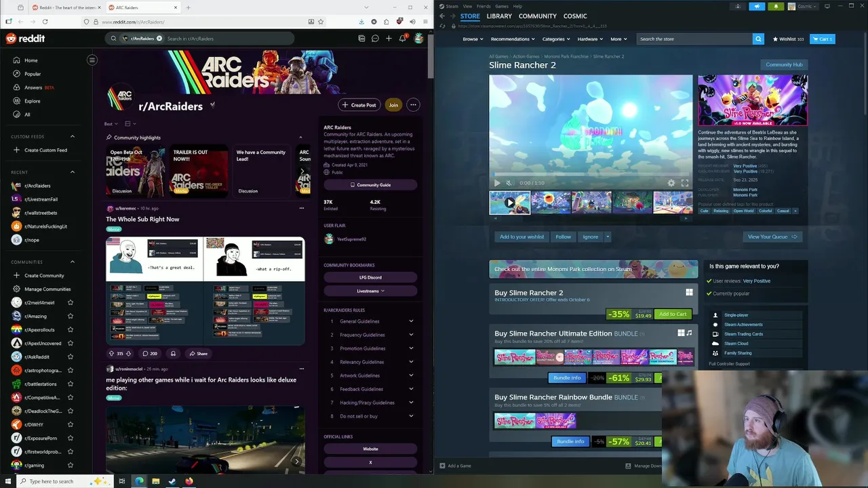Collapse Custom Feeds section

click(x=73, y=136)
